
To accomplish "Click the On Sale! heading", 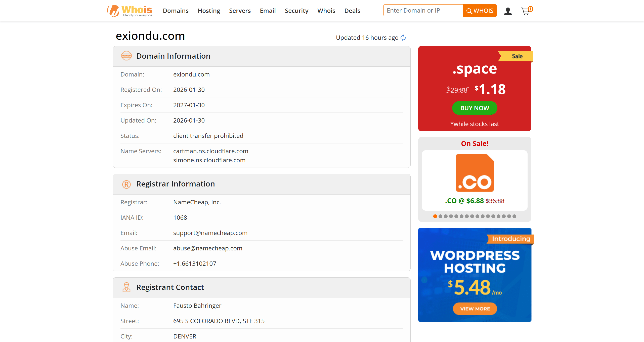I will click(x=475, y=144).
